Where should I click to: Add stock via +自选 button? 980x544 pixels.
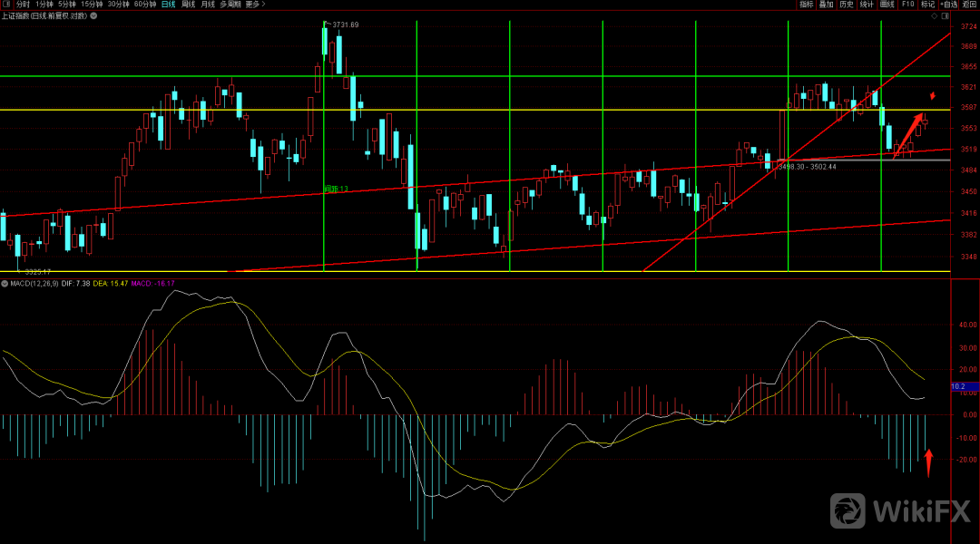pos(949,5)
